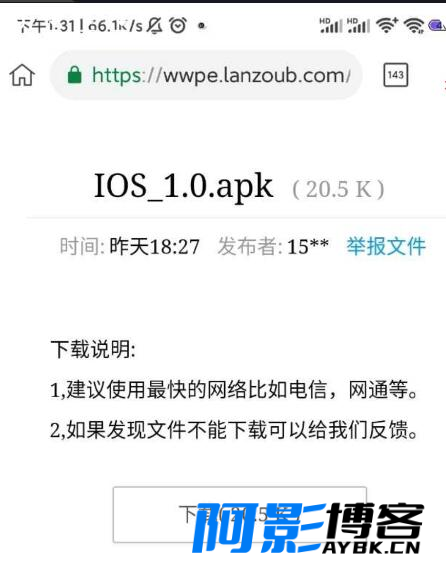Tap the first HD signal strength icon
This screenshot has width=446, height=564.
click(331, 26)
